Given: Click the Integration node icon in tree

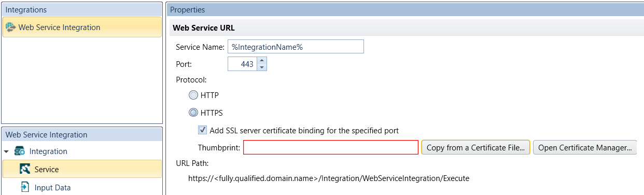Looking at the screenshot, I should pos(20,151).
